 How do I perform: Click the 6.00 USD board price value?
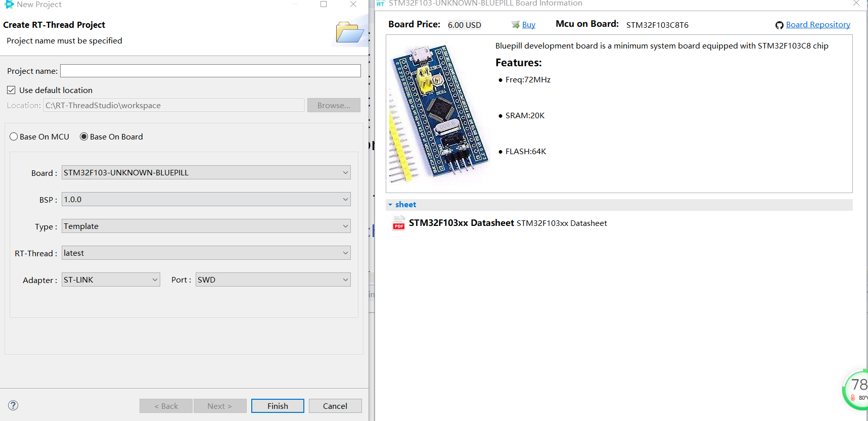(465, 25)
